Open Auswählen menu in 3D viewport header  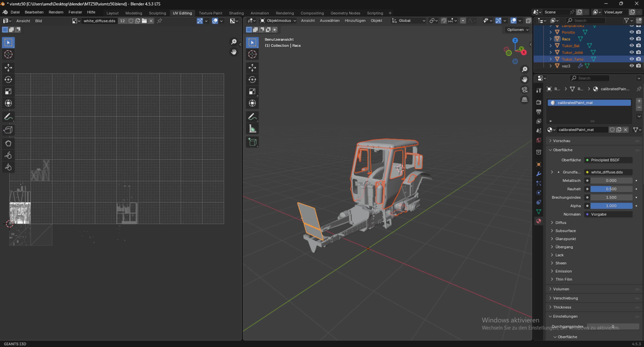point(330,21)
